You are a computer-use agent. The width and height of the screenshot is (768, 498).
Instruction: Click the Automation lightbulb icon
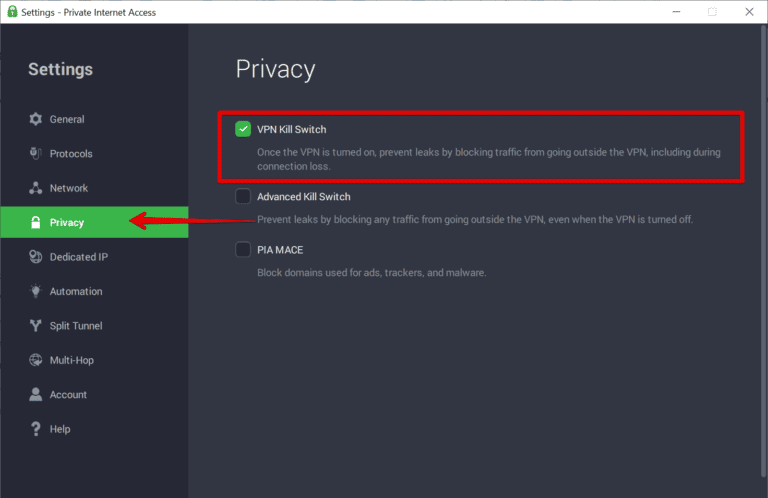pos(36,291)
